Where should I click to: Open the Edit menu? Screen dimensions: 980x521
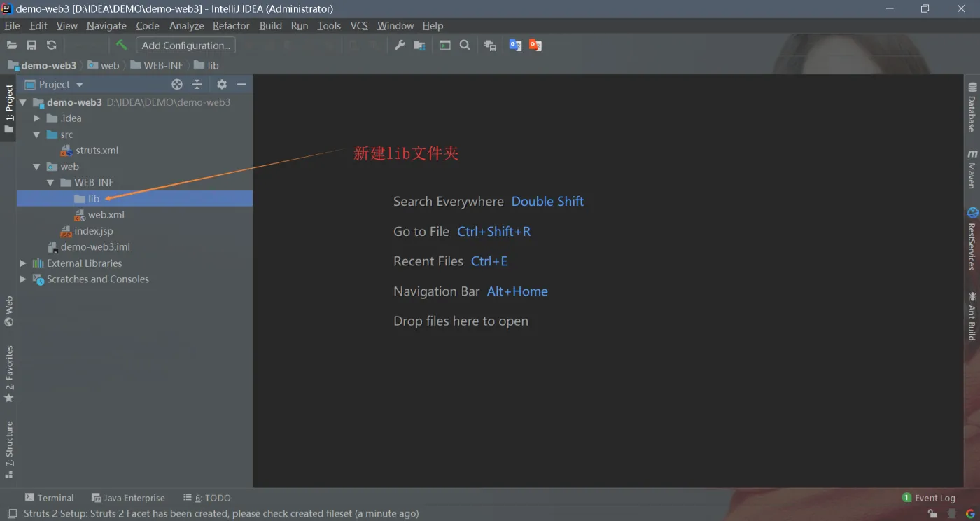coord(38,25)
